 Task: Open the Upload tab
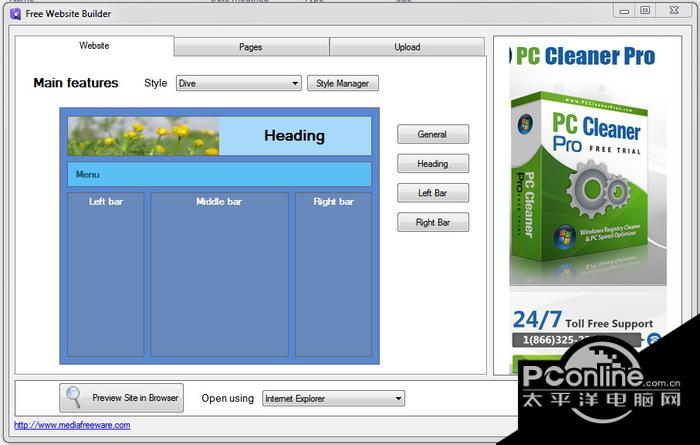pos(407,47)
